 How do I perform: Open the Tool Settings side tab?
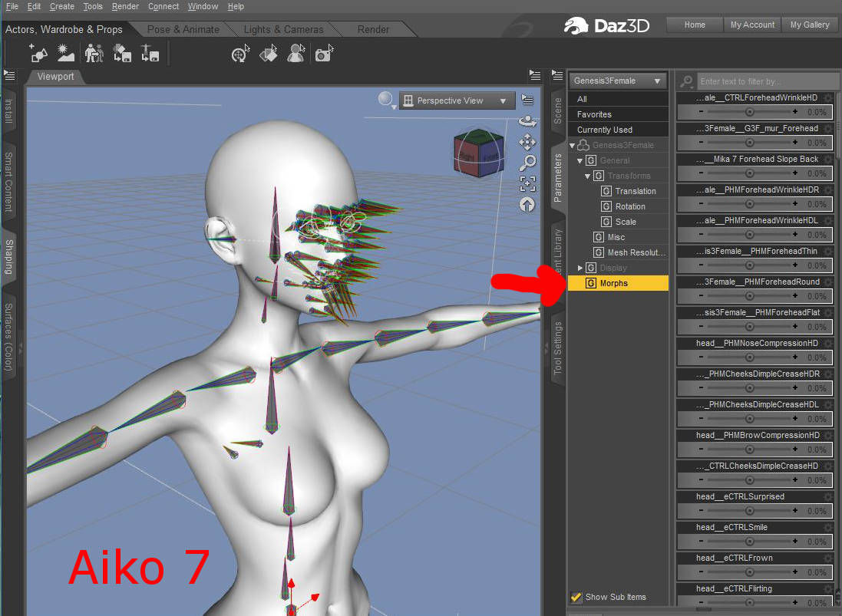tap(558, 348)
